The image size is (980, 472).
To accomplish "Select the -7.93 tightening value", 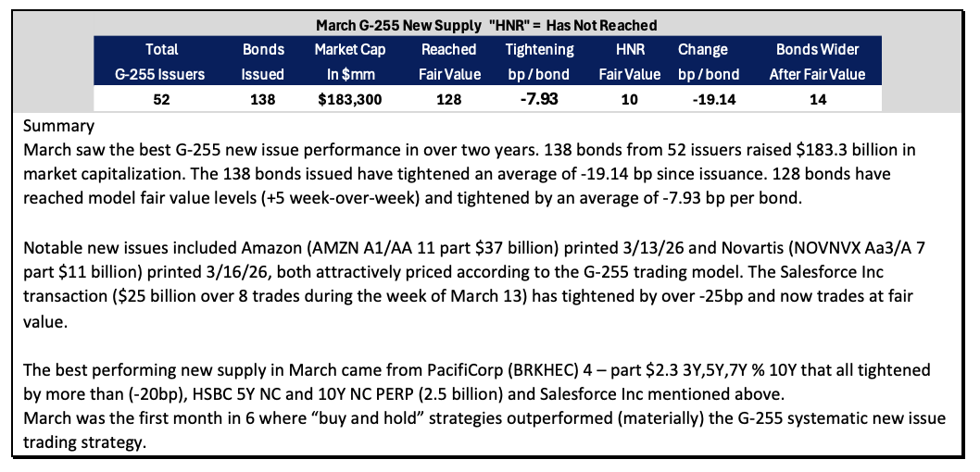I will [539, 99].
